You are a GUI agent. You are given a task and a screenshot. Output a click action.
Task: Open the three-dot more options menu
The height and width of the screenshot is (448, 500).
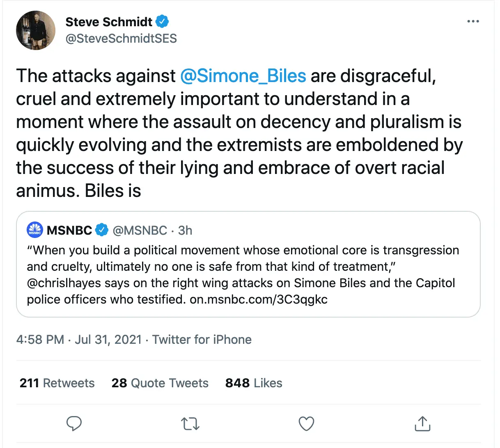(473, 22)
